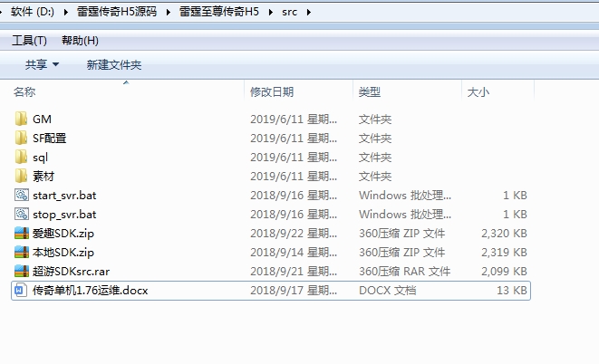Sort files by 修改日期 column header
The width and height of the screenshot is (599, 364).
click(272, 92)
